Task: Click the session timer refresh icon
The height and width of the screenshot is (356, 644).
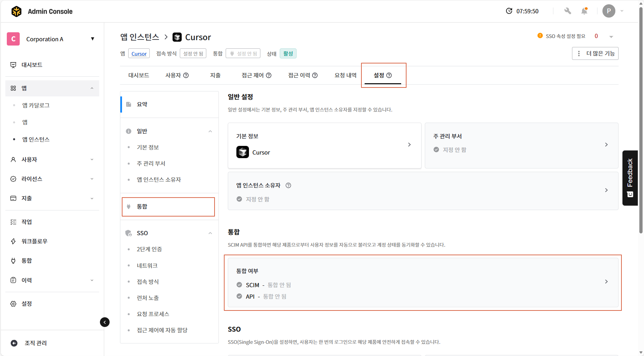Action: (509, 11)
